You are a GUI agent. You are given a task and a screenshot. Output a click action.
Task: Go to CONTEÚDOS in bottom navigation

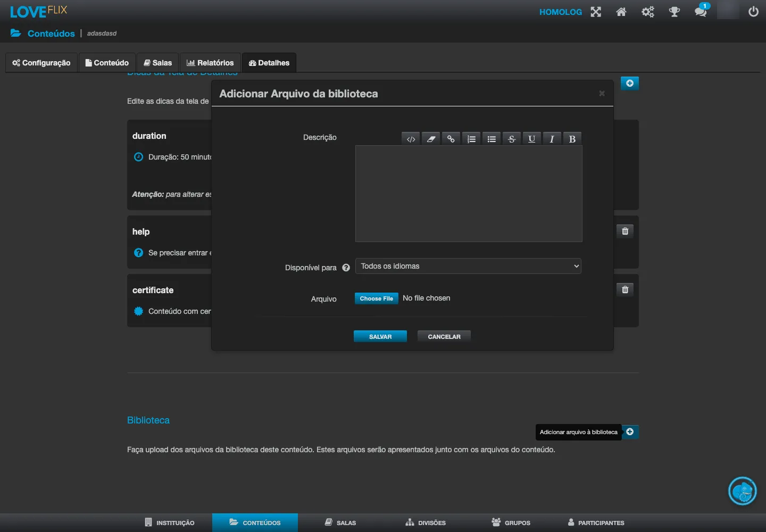pos(255,522)
